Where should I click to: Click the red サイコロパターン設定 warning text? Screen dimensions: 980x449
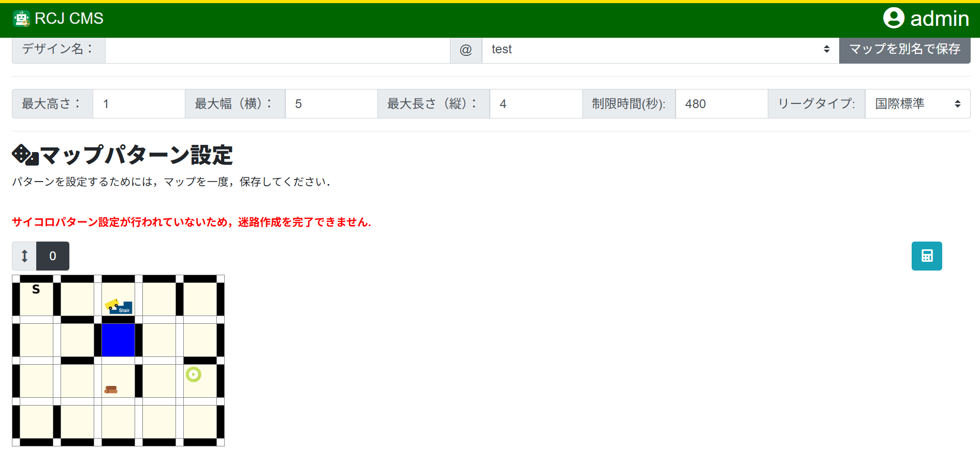coord(192,222)
